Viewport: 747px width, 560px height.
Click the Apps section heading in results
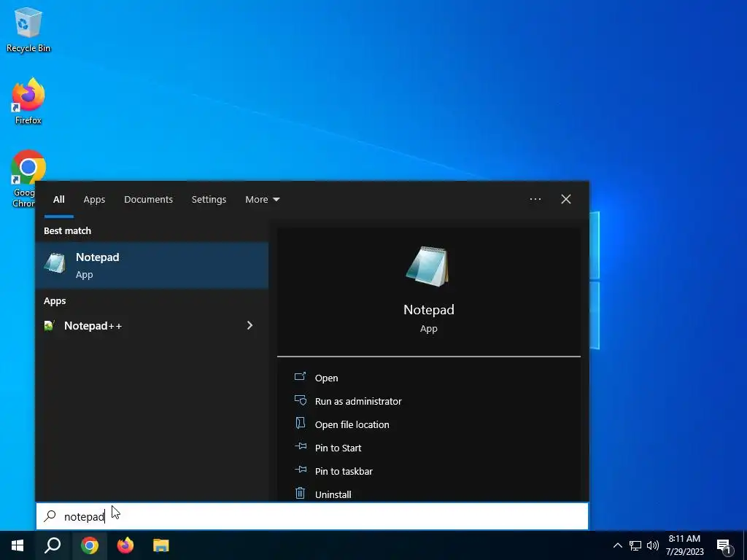[55, 301]
